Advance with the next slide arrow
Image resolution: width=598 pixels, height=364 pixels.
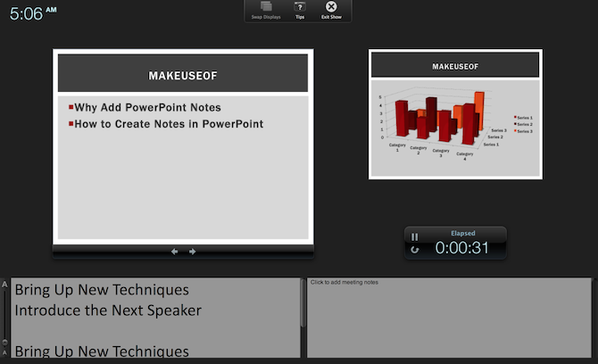tap(192, 252)
